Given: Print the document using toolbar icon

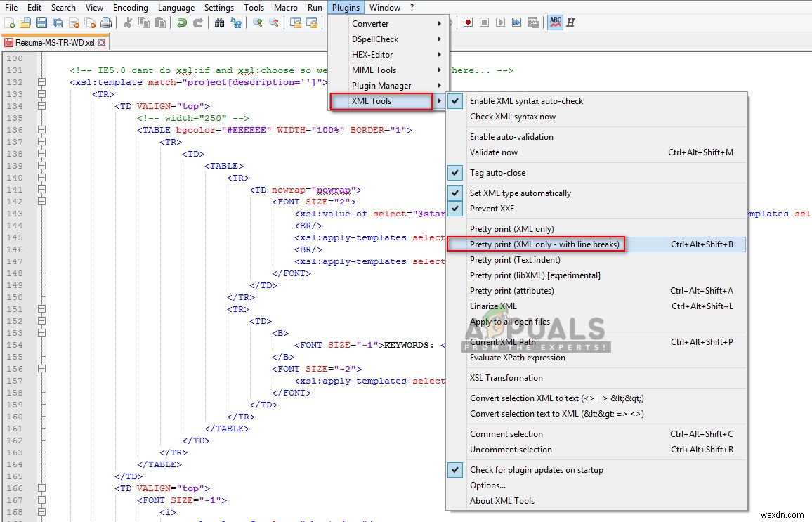Looking at the screenshot, I should click(x=106, y=22).
